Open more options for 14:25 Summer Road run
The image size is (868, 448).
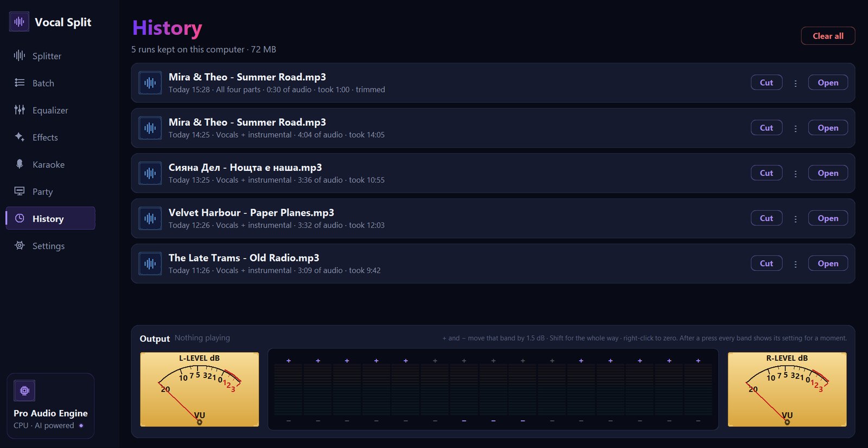coord(795,128)
